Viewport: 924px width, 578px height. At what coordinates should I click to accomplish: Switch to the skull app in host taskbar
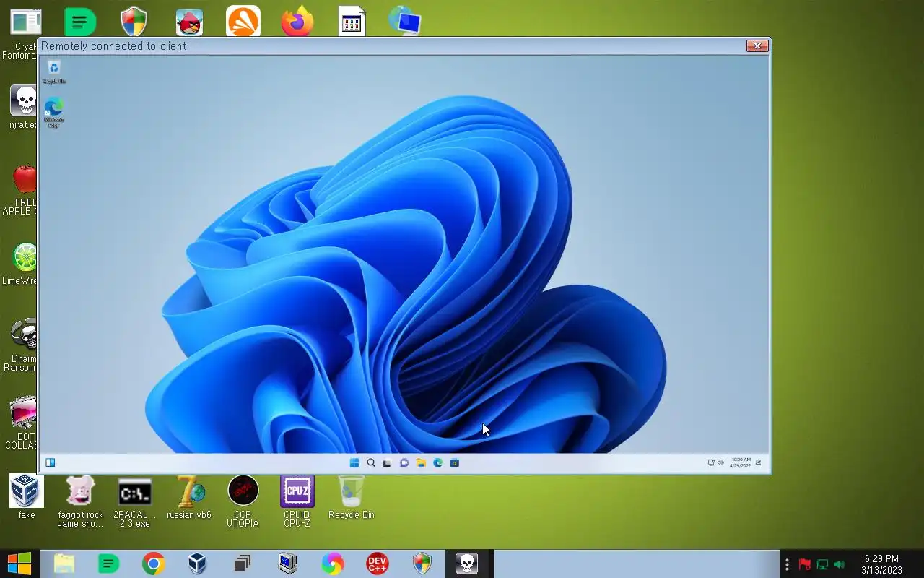[467, 564]
